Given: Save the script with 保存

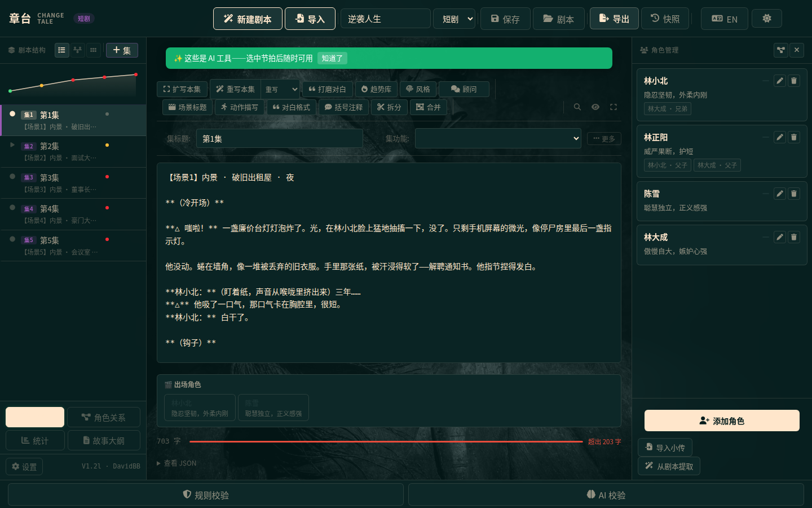Looking at the screenshot, I should coord(505,19).
